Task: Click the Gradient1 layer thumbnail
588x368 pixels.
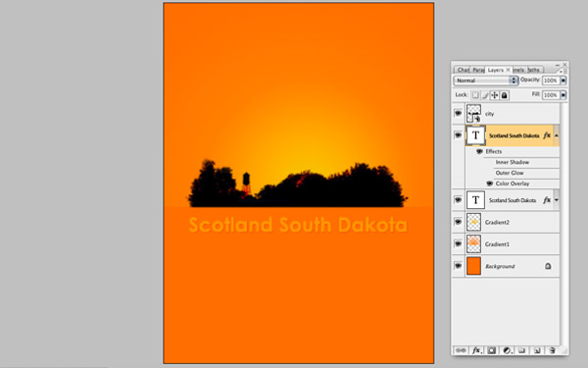Action: pos(474,244)
